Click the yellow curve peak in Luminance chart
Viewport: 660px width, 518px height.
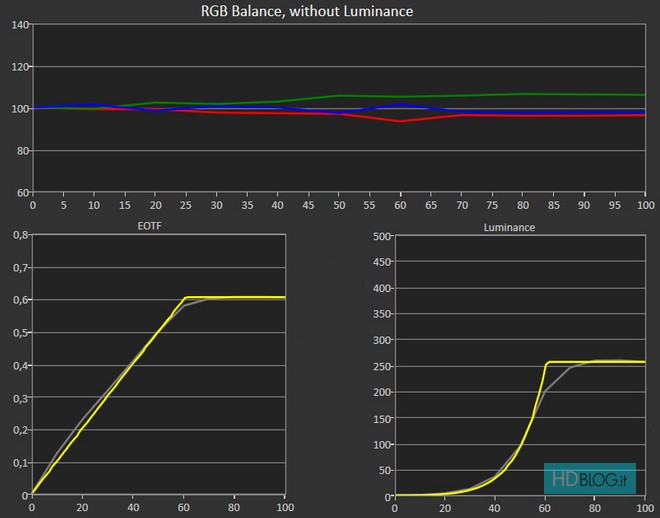pyautogui.click(x=549, y=362)
